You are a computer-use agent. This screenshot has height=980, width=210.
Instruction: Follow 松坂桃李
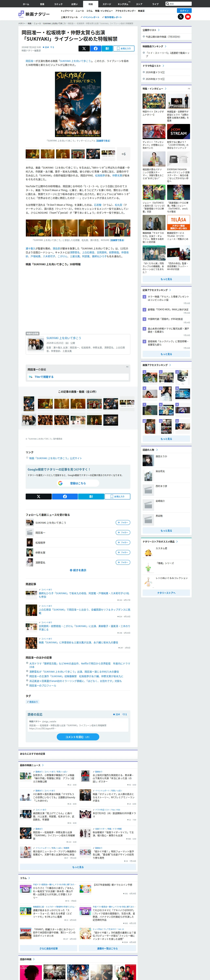[x=123, y=542]
